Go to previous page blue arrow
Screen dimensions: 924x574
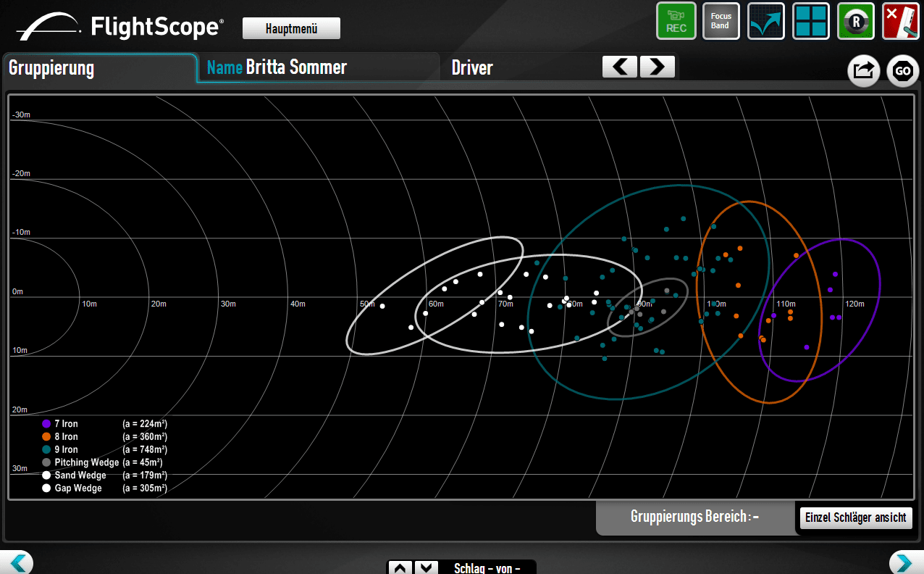tap(16, 562)
